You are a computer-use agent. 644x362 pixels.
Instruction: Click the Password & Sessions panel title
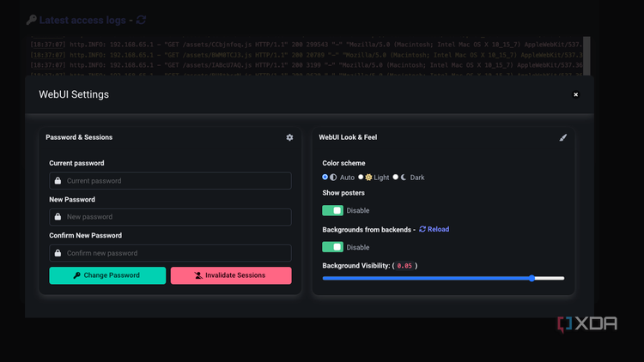(x=79, y=137)
